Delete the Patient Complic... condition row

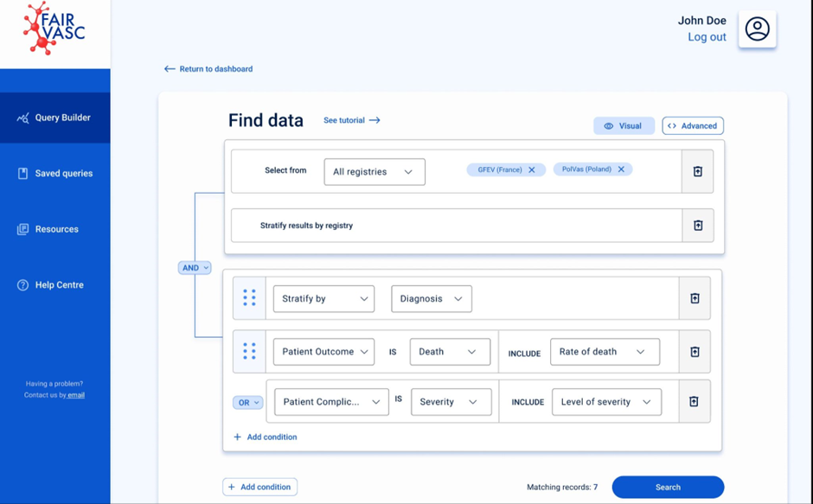(x=694, y=401)
